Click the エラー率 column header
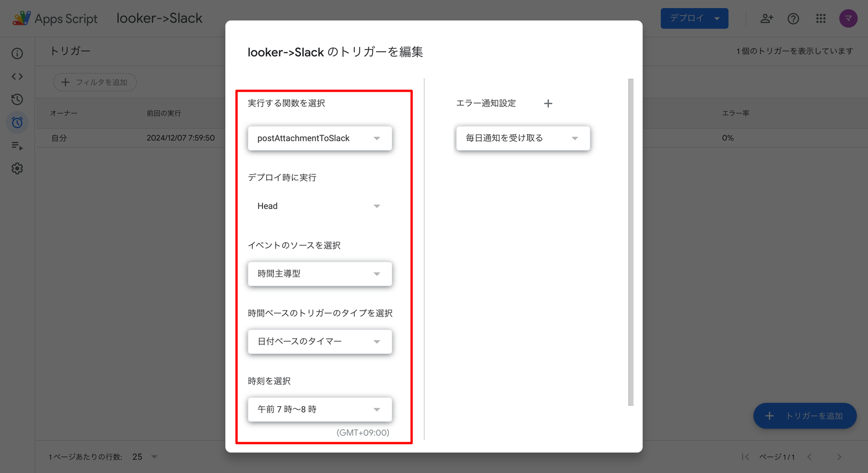 (736, 113)
